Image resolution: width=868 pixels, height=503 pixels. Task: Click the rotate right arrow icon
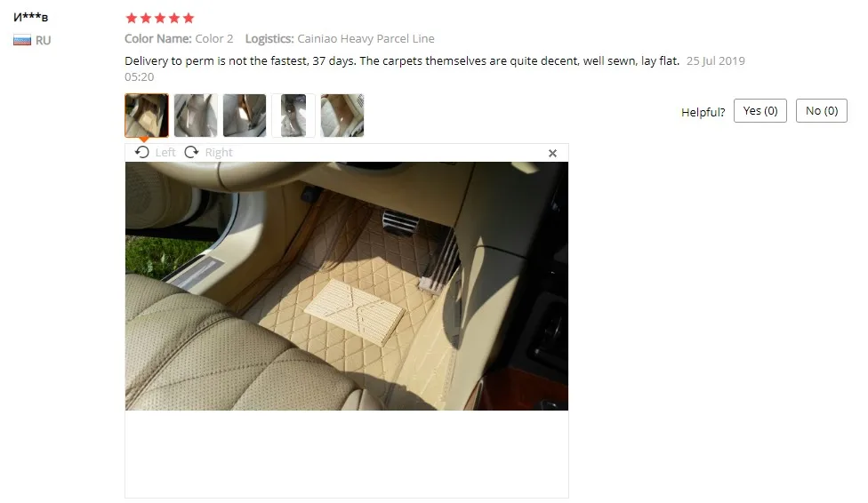tap(191, 152)
